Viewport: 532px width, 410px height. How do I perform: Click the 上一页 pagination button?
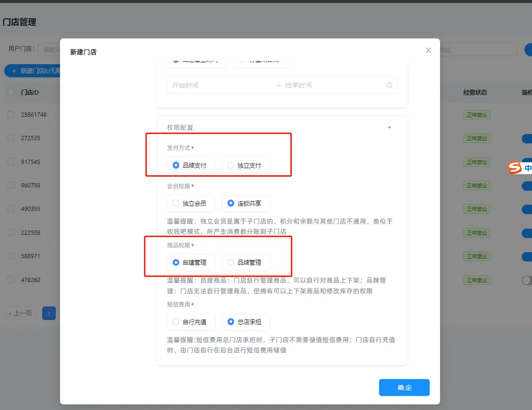click(19, 313)
